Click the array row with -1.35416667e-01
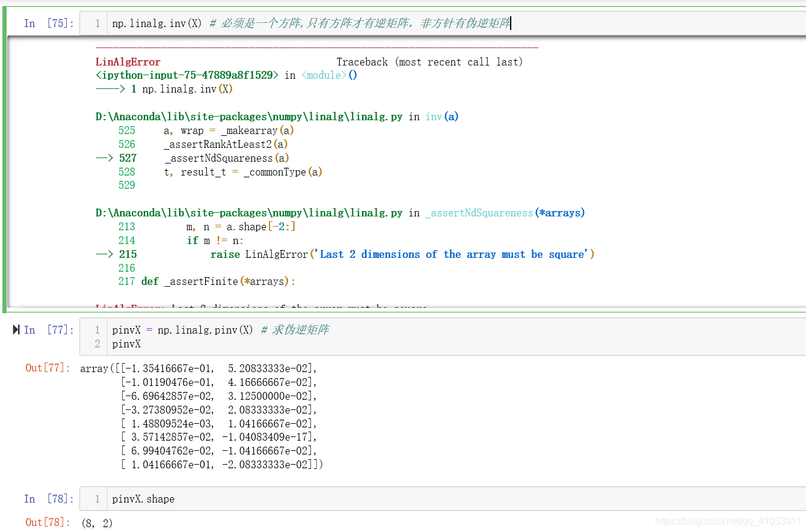The image size is (806, 532). point(218,368)
